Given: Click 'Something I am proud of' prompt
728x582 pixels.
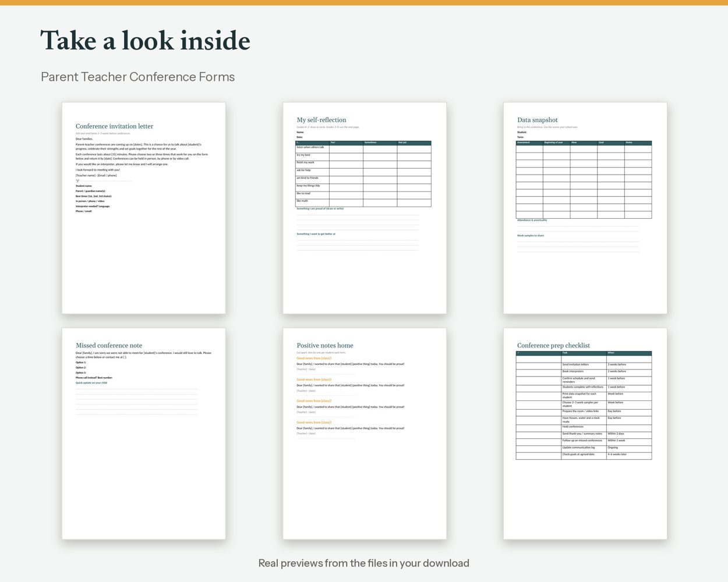Looking at the screenshot, I should click(x=320, y=208).
